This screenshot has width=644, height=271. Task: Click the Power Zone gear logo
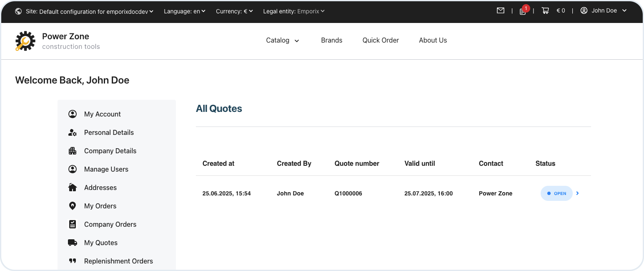pos(25,41)
